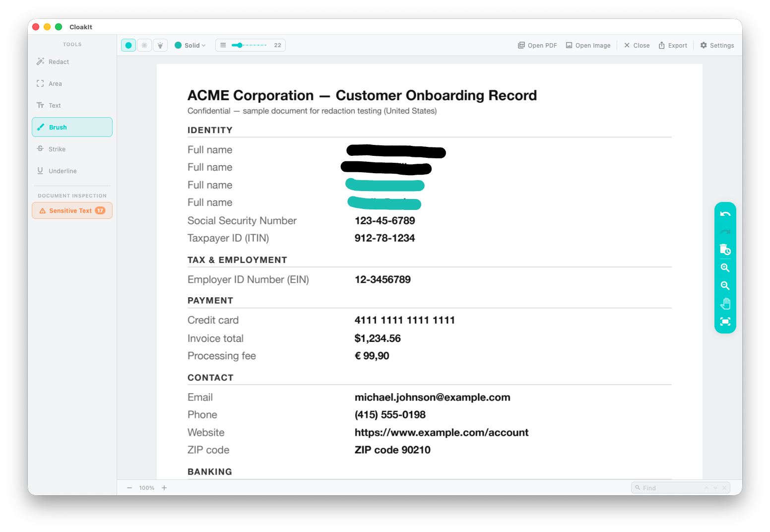Click the email michael.johnson@example.com
The width and height of the screenshot is (770, 532).
432,398
